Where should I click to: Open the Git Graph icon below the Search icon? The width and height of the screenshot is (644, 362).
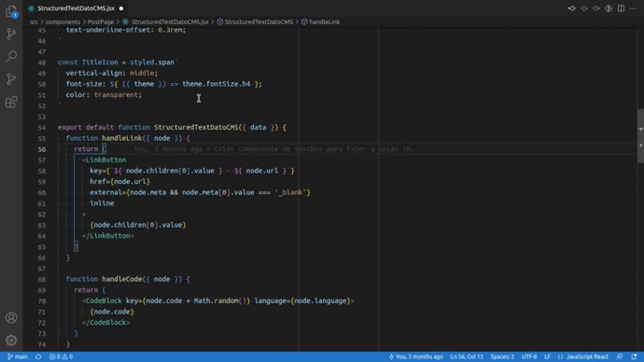[11, 78]
